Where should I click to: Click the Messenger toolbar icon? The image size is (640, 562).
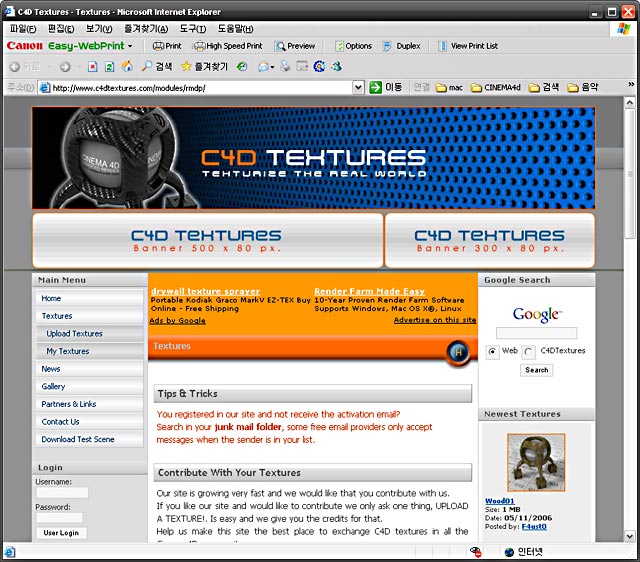click(x=336, y=67)
